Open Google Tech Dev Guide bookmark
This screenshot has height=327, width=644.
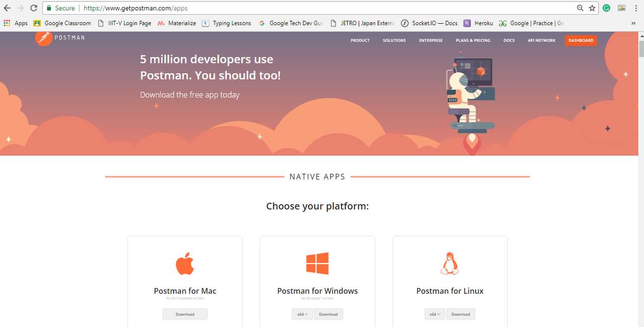click(291, 23)
